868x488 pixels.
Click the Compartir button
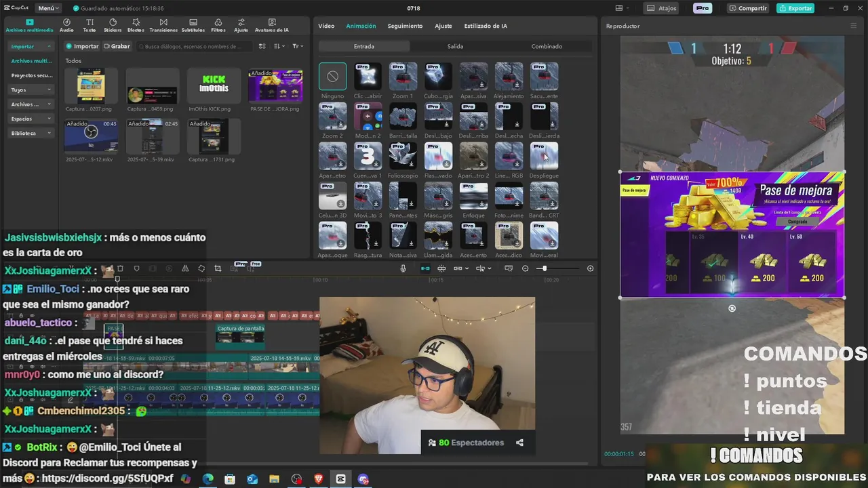(x=748, y=8)
